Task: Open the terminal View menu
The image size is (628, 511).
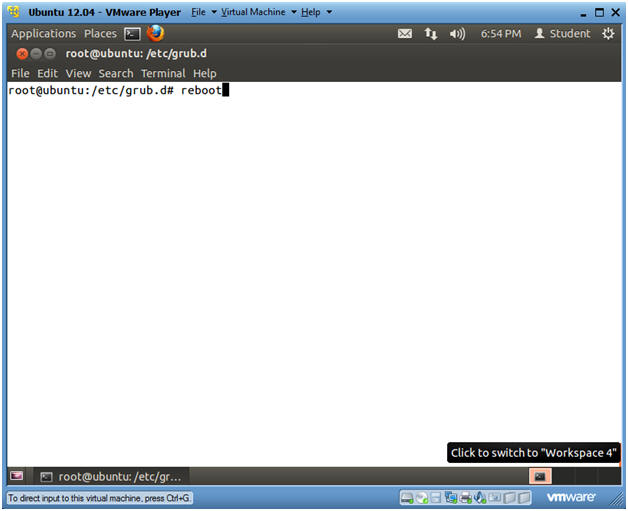Action: point(78,73)
